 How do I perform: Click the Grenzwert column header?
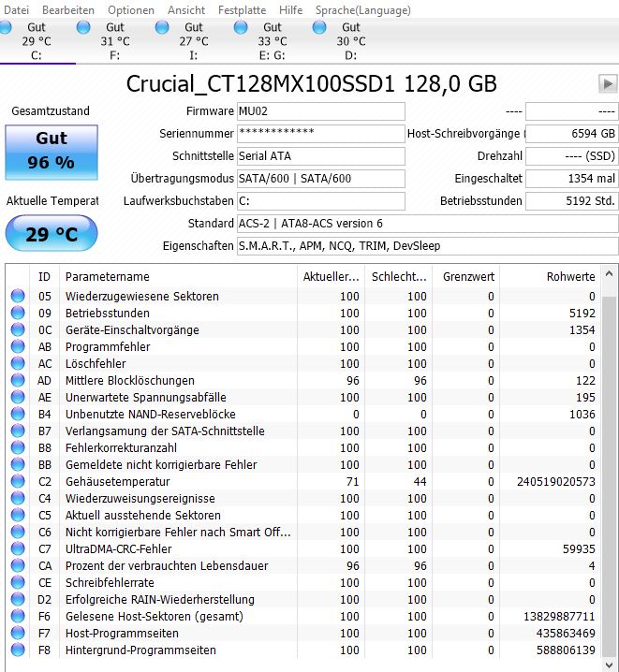click(466, 277)
